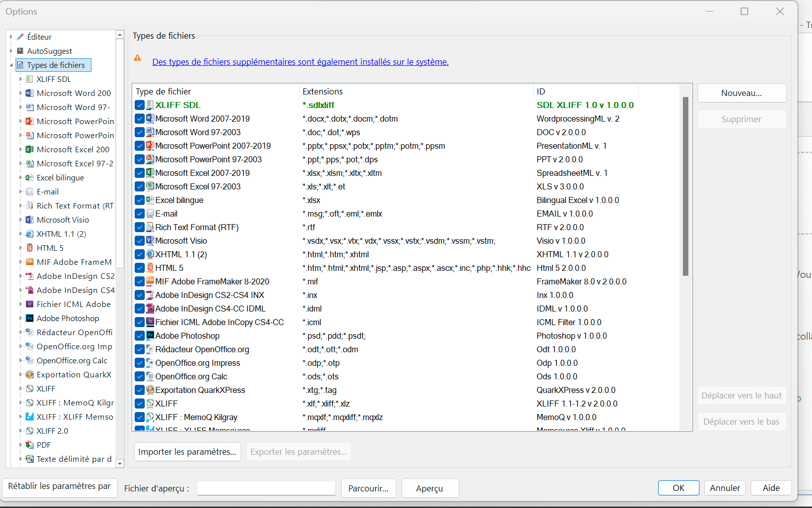Click the Excel bilingue icon in tree
The height and width of the screenshot is (508, 812).
[x=30, y=177]
